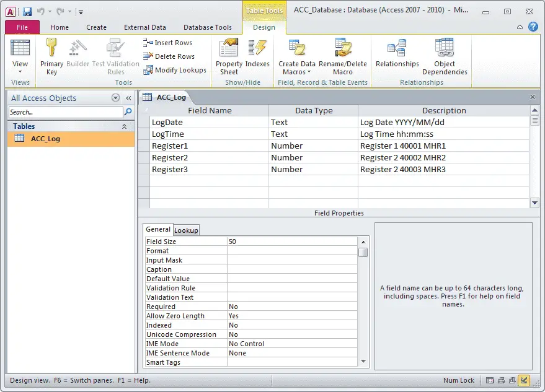
Task: Click Modify Lookups
Action: coord(175,70)
